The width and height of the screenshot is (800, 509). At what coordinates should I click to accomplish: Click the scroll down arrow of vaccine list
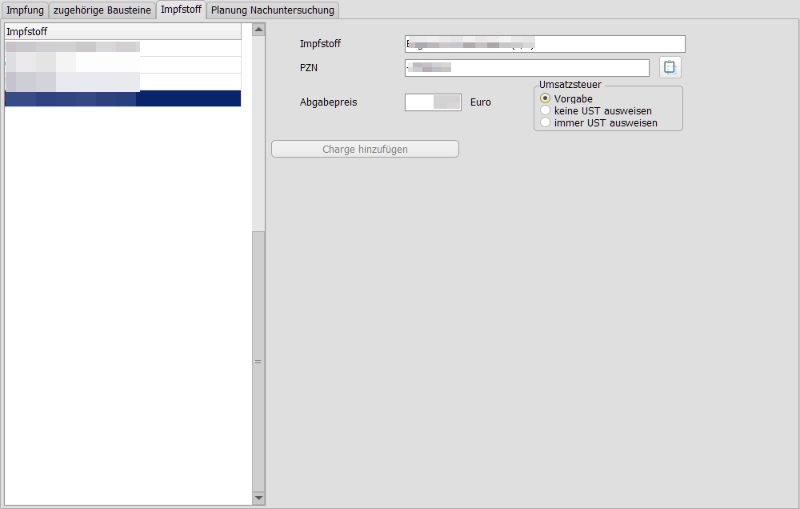click(258, 497)
